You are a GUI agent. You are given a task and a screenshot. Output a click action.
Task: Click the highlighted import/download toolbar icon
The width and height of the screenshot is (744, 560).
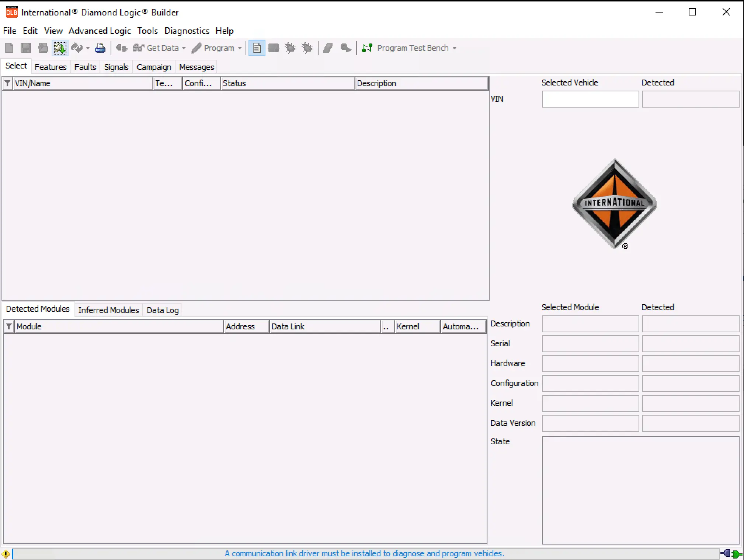click(60, 48)
